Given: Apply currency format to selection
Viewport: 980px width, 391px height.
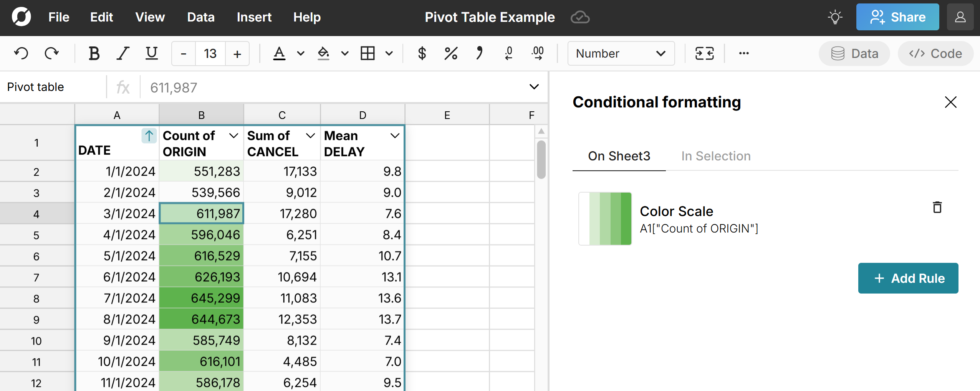Looking at the screenshot, I should 422,53.
